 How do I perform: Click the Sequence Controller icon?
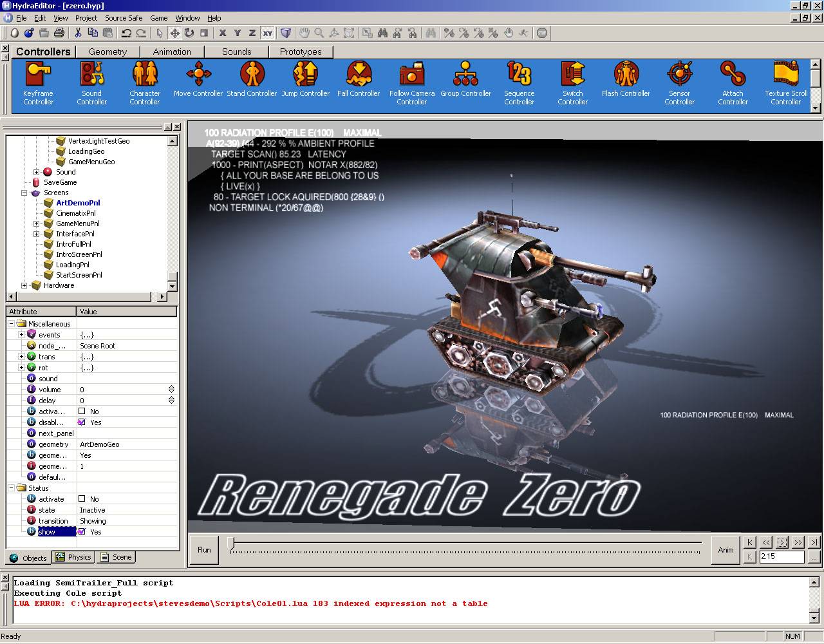519,75
